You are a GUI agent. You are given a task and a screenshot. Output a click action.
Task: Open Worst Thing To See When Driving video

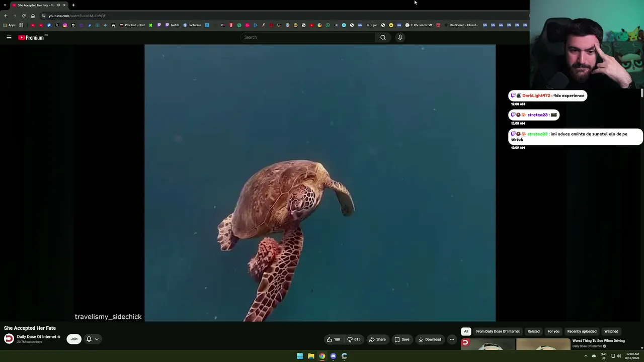[598, 341]
